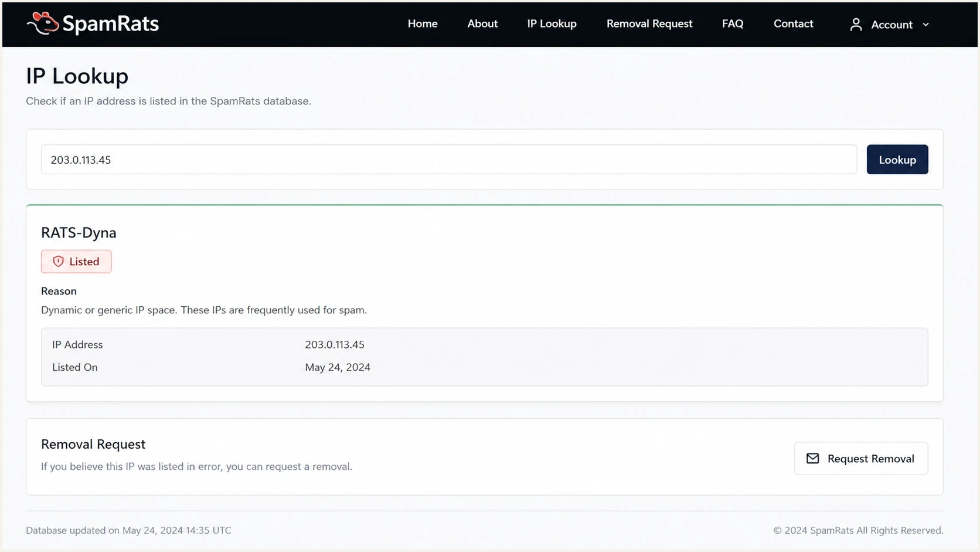Select the Listed On date May 24, 2024

coord(338,367)
